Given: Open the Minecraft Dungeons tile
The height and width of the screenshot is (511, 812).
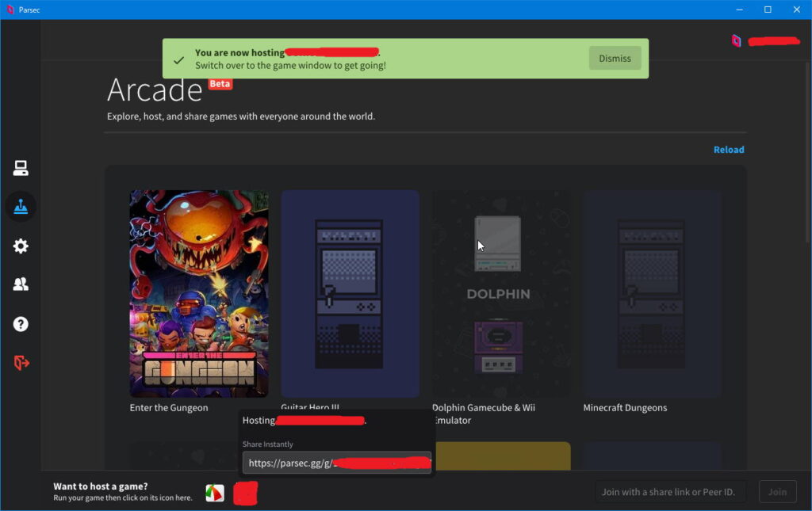Looking at the screenshot, I should (x=653, y=294).
